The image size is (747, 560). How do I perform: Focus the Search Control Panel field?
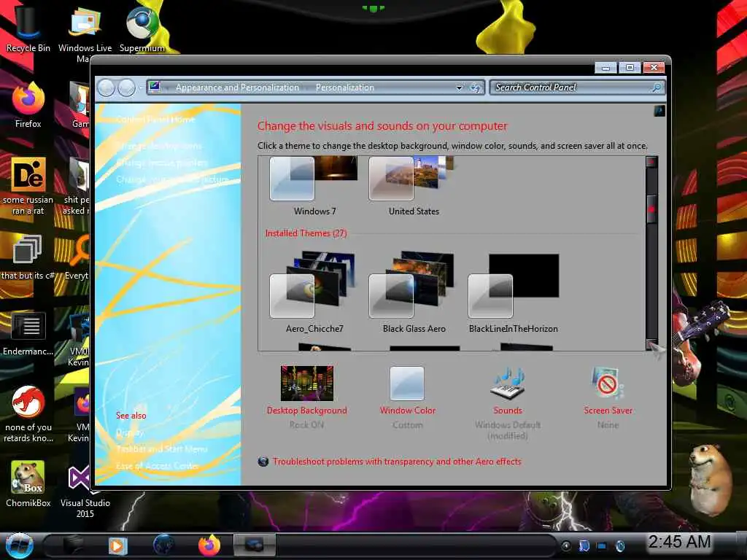click(578, 87)
